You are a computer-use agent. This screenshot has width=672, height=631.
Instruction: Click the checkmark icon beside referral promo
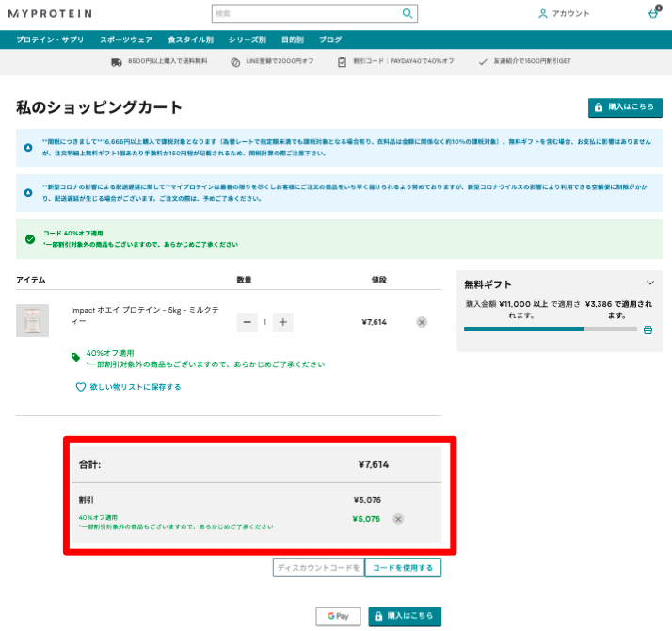[x=483, y=62]
